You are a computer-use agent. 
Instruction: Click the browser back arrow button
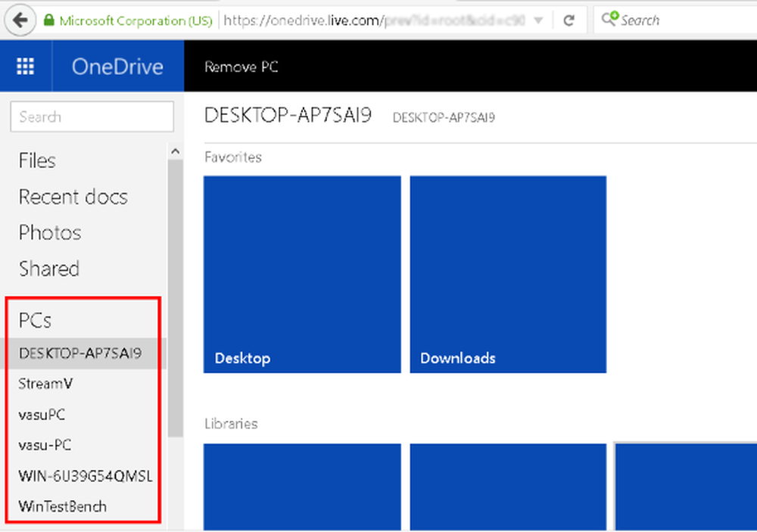pos(20,20)
